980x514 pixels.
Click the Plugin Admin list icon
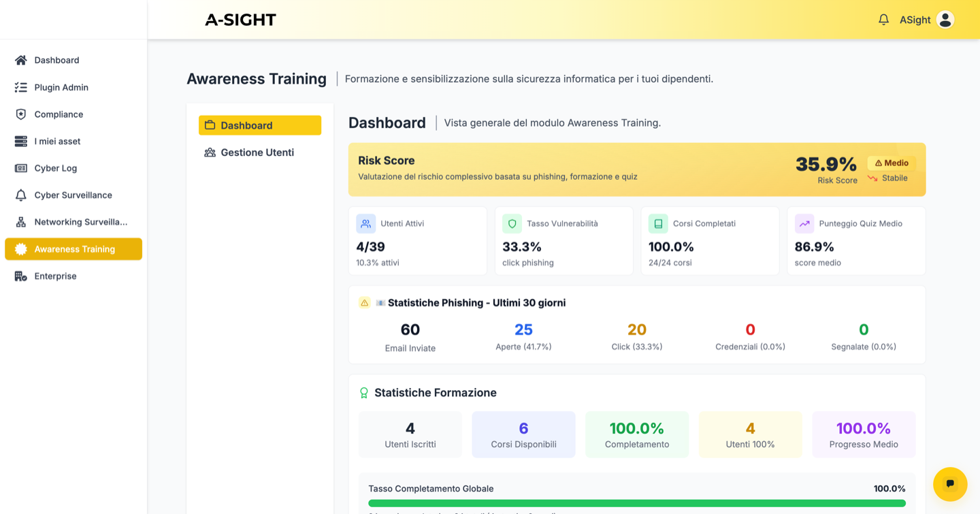(x=20, y=87)
